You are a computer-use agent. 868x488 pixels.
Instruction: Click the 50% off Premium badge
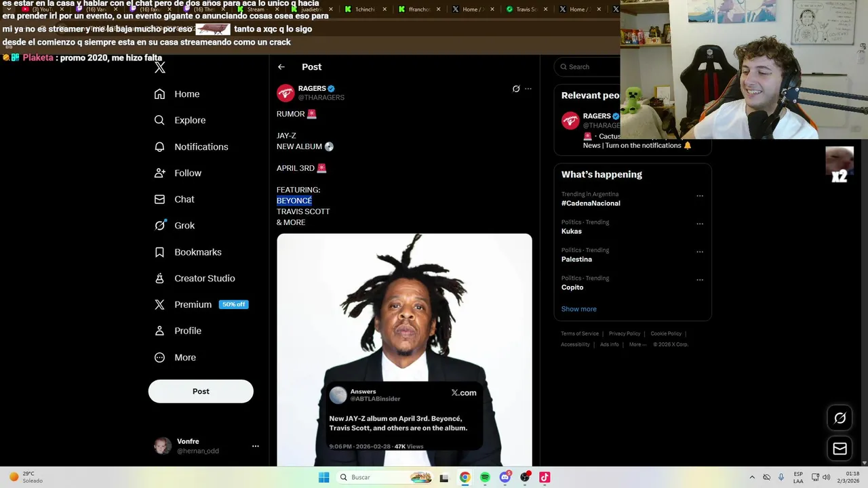[234, 304]
